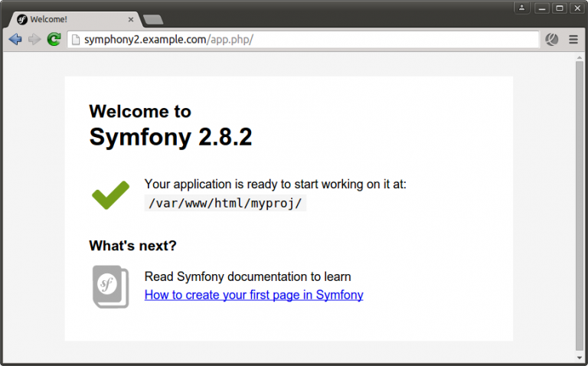The height and width of the screenshot is (366, 588).
Task: Click the /var/www/html/myproj/ path text
Action: 225,203
